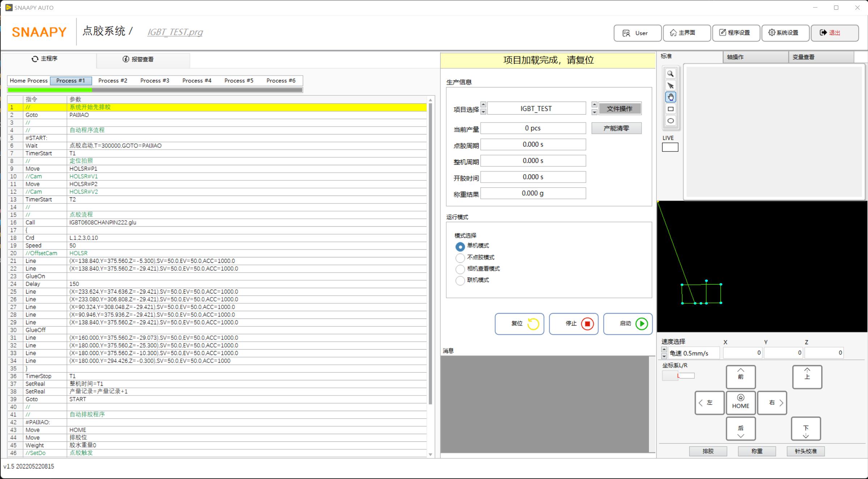Image resolution: width=868 pixels, height=479 pixels.
Task: Jog axis left with 左 button
Action: point(710,402)
